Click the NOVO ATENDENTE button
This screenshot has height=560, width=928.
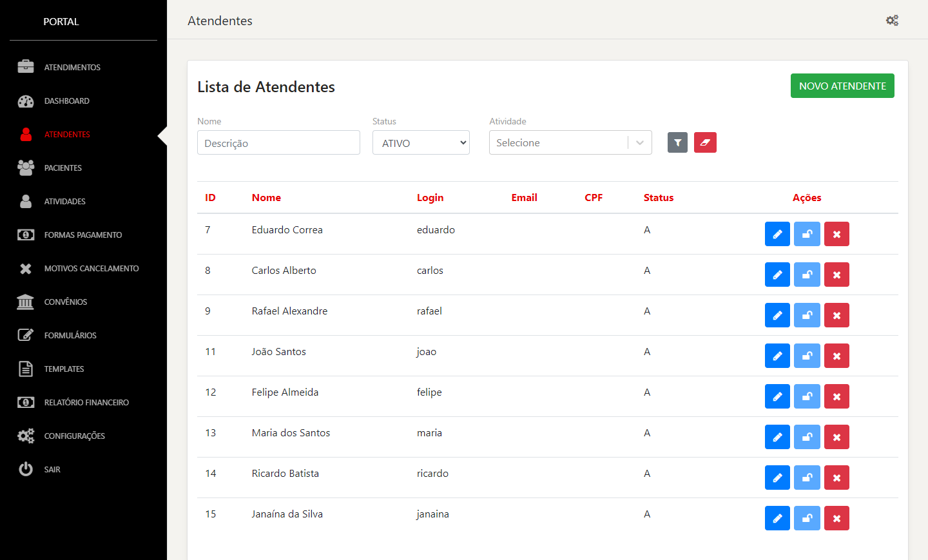pos(842,86)
